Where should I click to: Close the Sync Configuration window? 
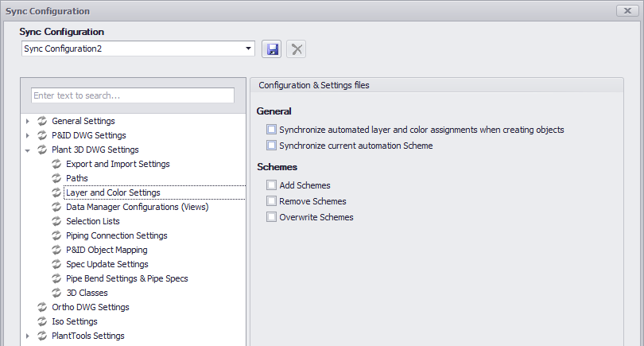tap(627, 11)
